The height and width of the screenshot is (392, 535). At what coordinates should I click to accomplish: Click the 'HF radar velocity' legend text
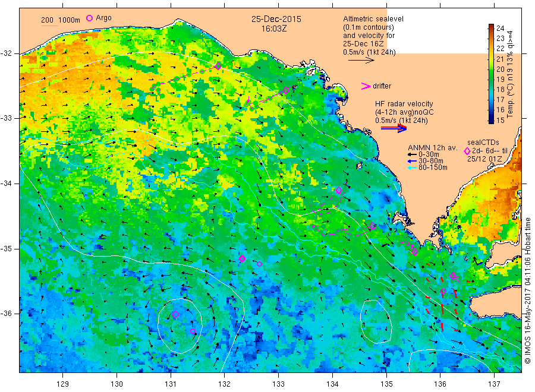404,104
